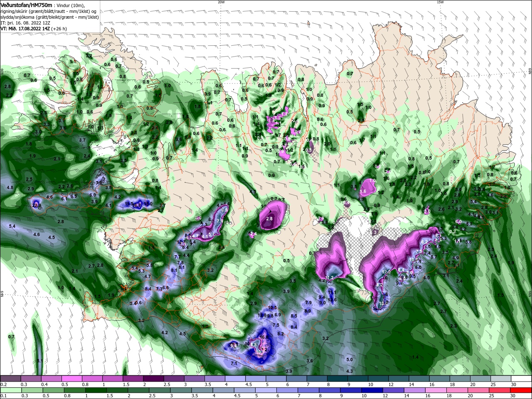Click the '30' label in the top legend row
The width and height of the screenshot is (532, 399).
pos(514,384)
